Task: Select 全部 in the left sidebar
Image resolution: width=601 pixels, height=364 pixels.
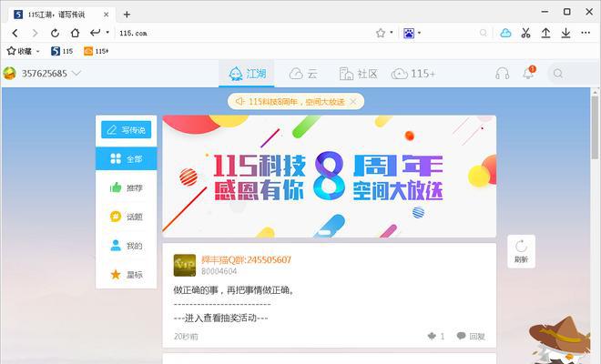Action: point(126,158)
